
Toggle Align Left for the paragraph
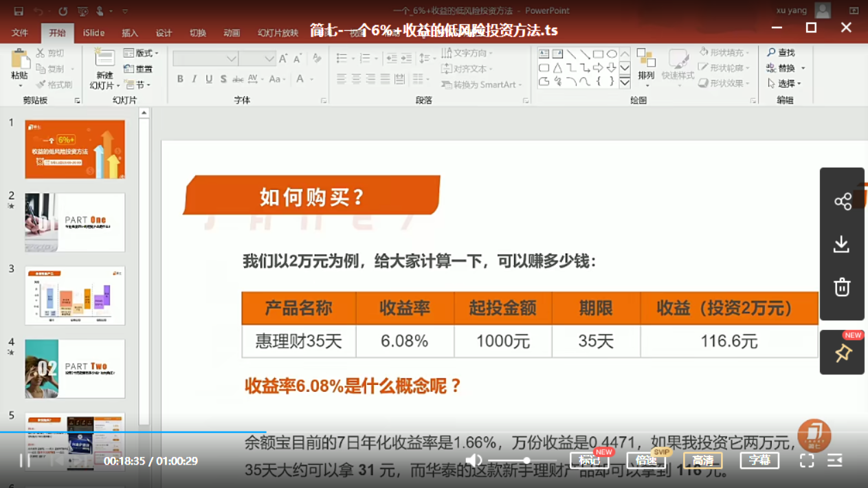tap(342, 80)
